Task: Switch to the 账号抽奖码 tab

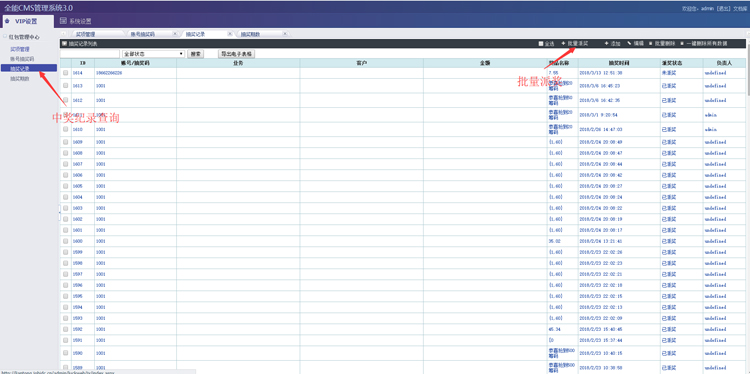Action: tap(143, 34)
